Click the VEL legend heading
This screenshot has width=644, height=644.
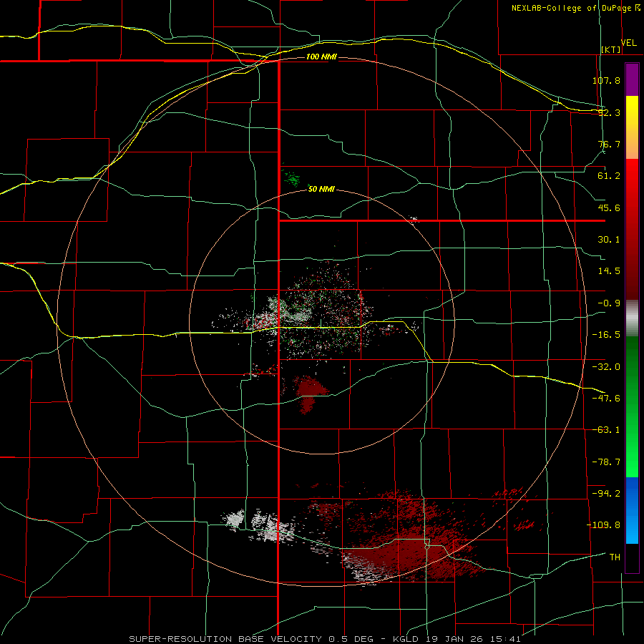coord(629,43)
